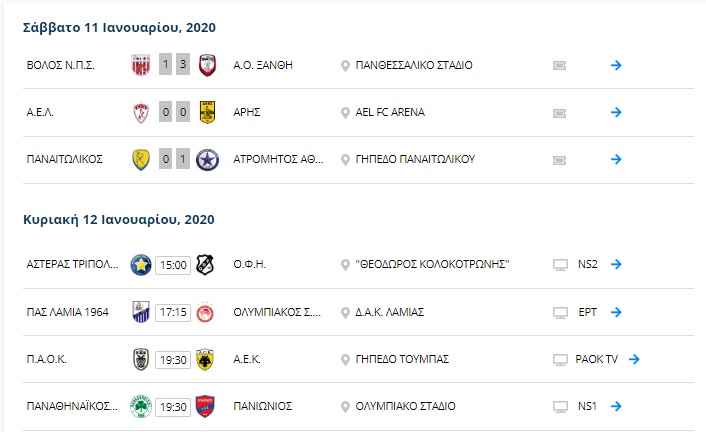Click the ΑΡΗΣ team crest

(207, 112)
